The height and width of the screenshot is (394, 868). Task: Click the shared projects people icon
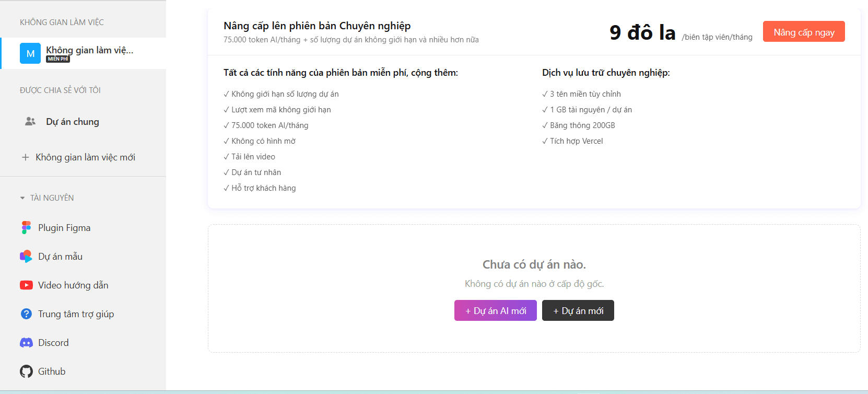click(30, 121)
